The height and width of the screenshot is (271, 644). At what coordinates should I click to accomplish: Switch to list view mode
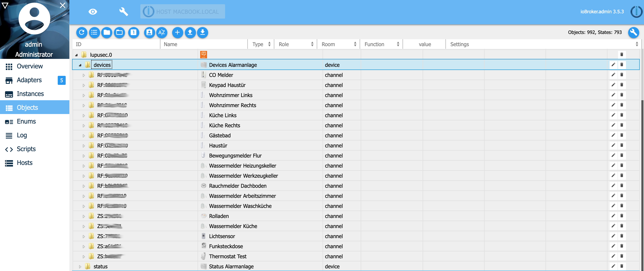coord(94,32)
